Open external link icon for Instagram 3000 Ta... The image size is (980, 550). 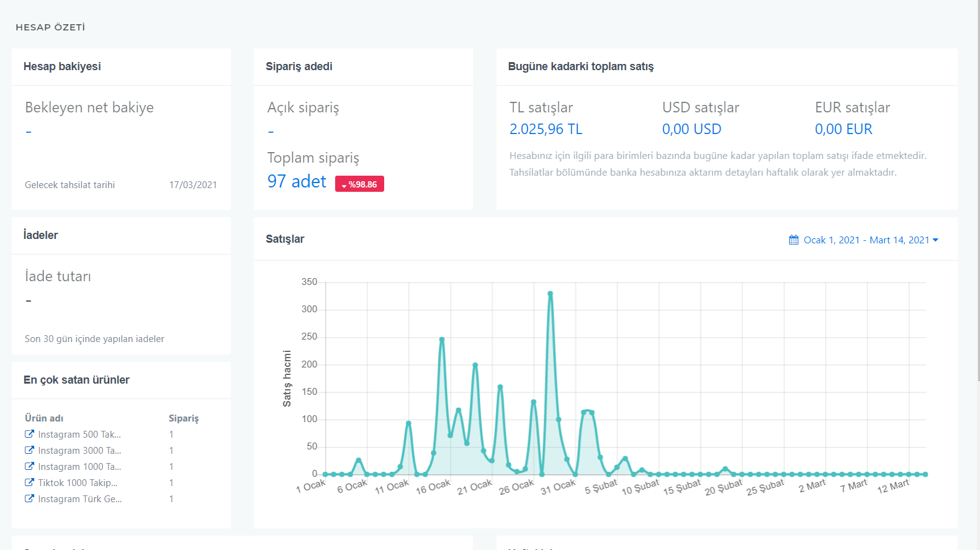coord(29,450)
